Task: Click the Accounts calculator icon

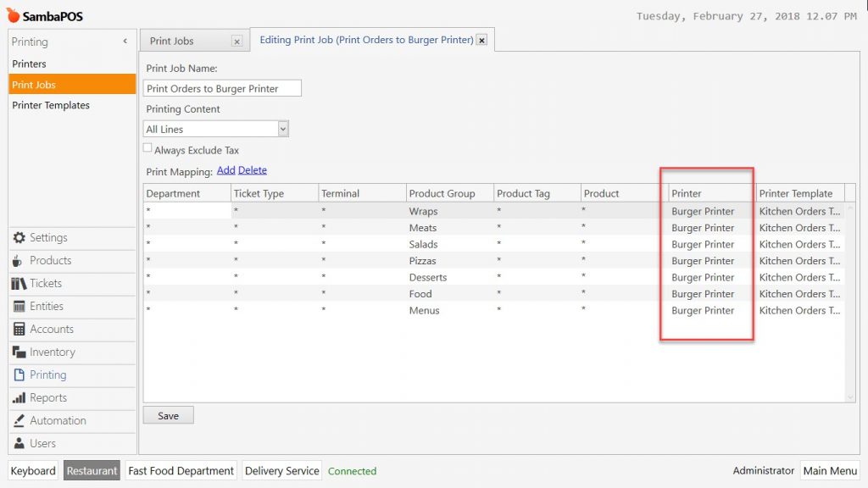Action: [x=19, y=330]
